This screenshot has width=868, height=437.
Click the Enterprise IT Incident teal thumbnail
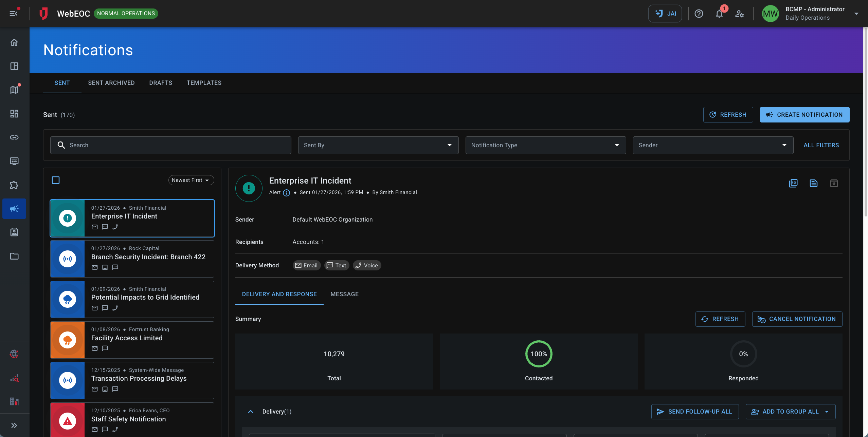[x=67, y=218]
